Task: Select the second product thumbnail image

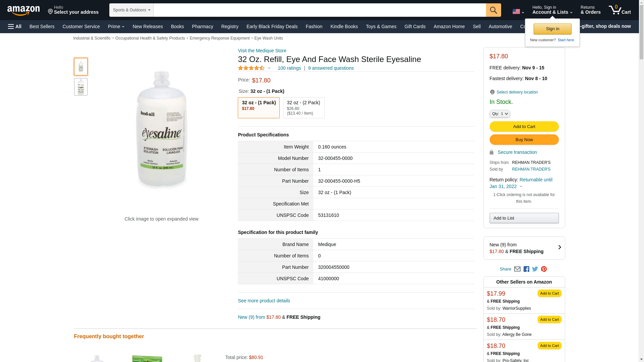Action: pyautogui.click(x=81, y=87)
